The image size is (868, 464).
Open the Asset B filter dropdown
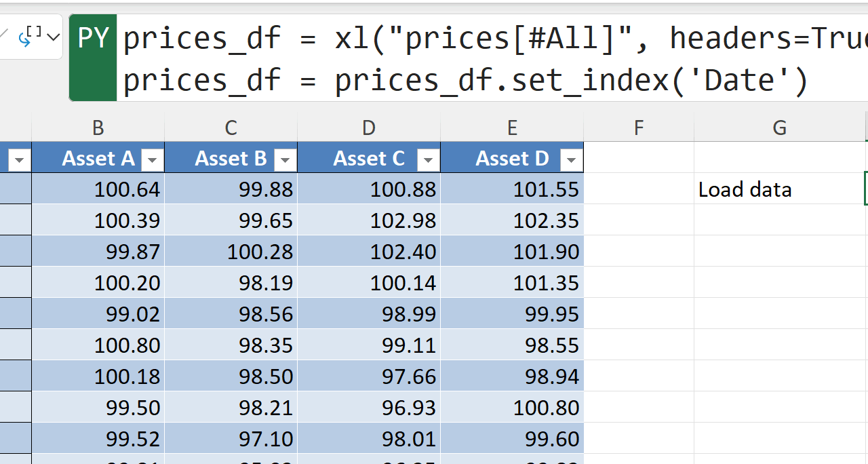[285, 160]
